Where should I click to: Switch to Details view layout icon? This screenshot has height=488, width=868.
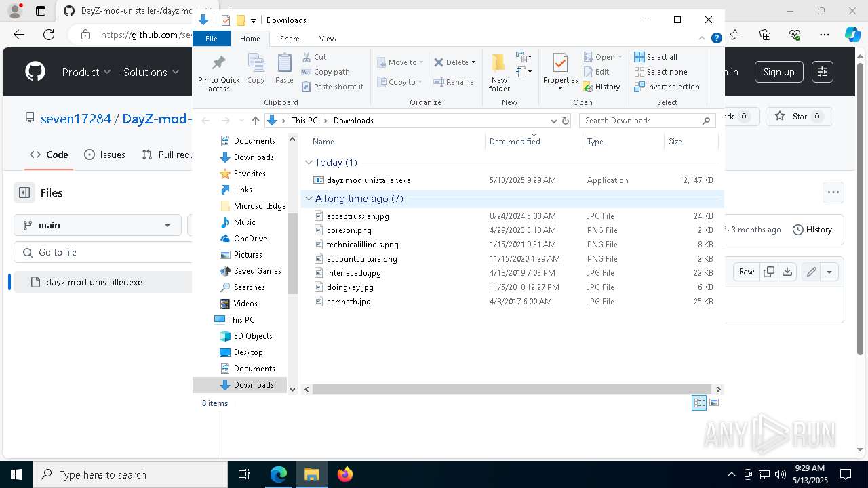[x=699, y=403]
